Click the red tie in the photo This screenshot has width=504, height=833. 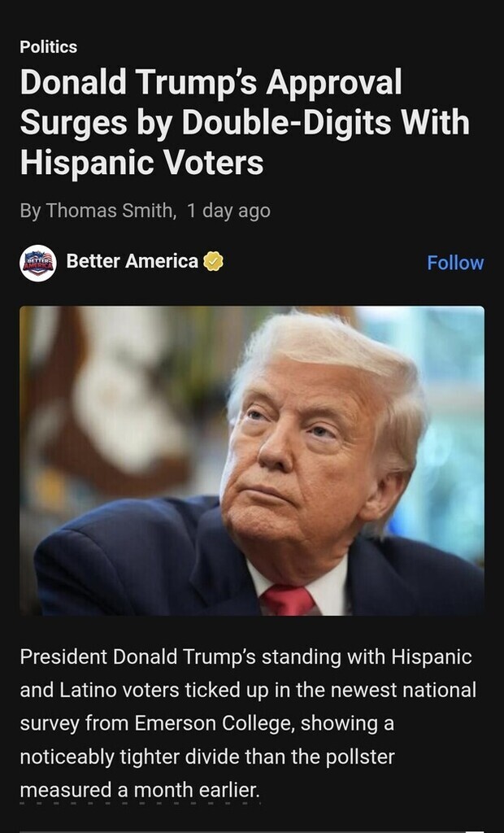(289, 600)
